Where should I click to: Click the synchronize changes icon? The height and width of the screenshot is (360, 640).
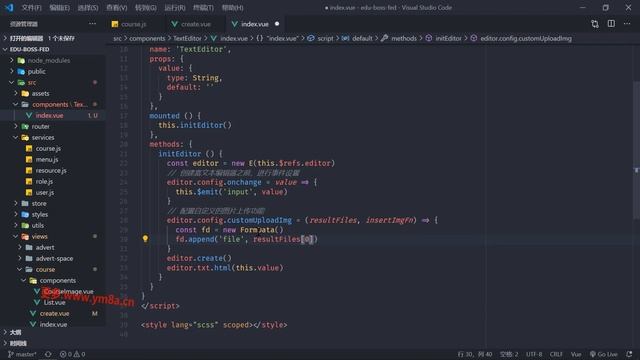tap(48, 354)
